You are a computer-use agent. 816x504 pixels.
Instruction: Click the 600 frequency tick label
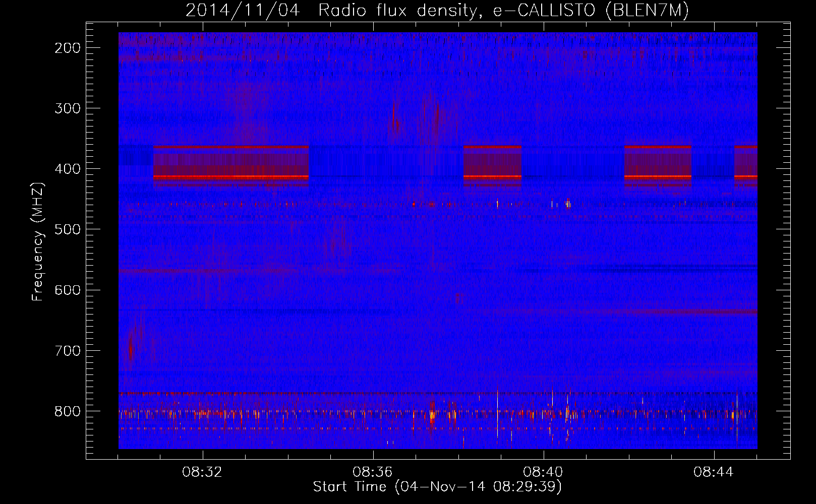[67, 290]
